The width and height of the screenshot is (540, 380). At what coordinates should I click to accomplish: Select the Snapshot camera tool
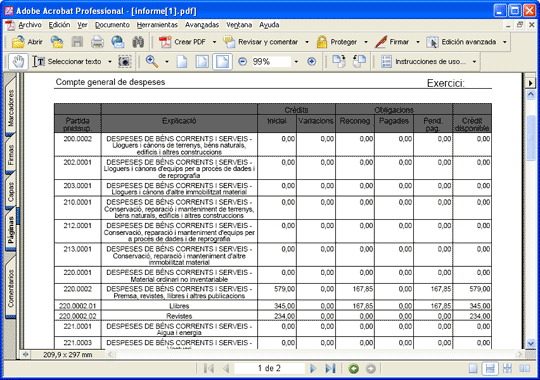coord(125,62)
